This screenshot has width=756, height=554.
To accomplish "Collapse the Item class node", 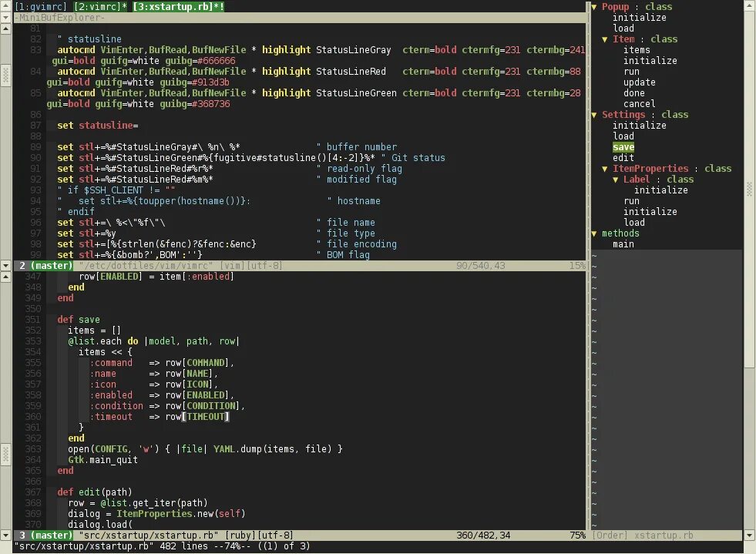I will point(605,39).
